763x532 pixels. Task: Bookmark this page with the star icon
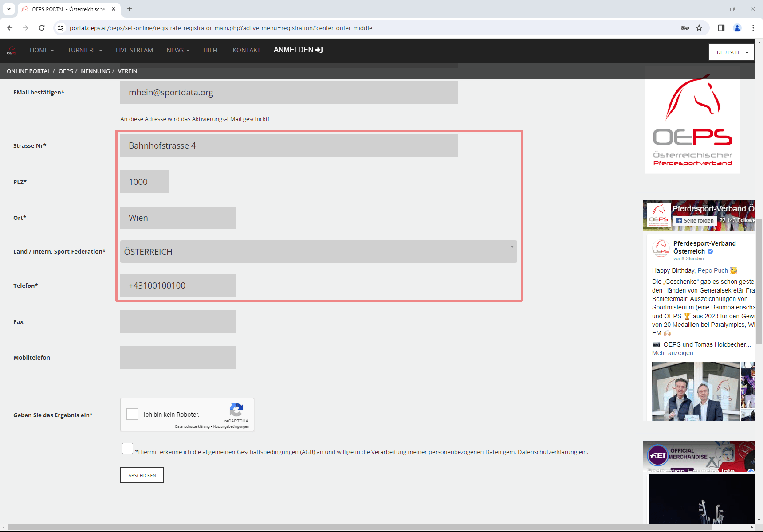point(699,28)
